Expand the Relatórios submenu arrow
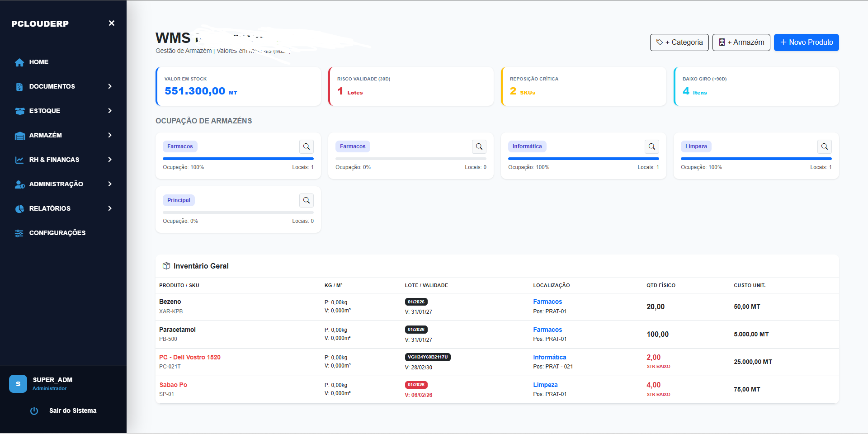Viewport: 868px width, 434px height. point(110,208)
